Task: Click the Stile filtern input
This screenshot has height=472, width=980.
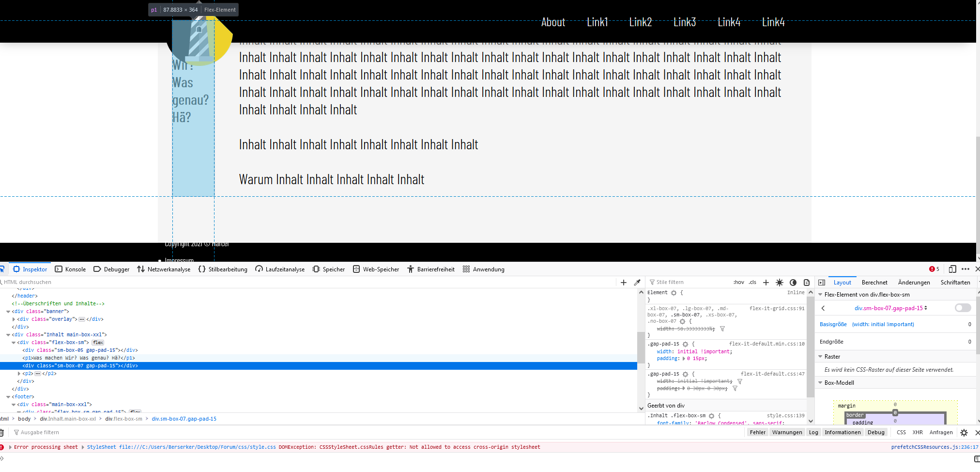Action: [688, 282]
